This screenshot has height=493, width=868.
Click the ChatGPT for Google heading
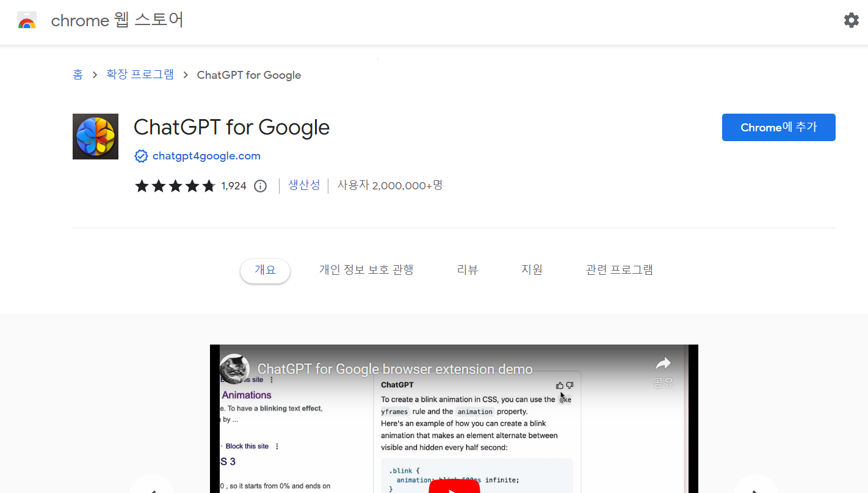(231, 127)
